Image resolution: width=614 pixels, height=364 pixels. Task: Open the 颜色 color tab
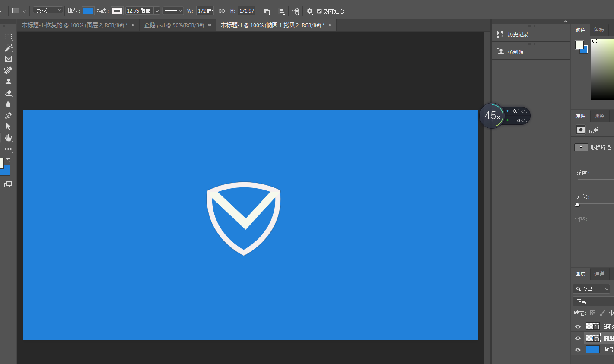(x=580, y=30)
